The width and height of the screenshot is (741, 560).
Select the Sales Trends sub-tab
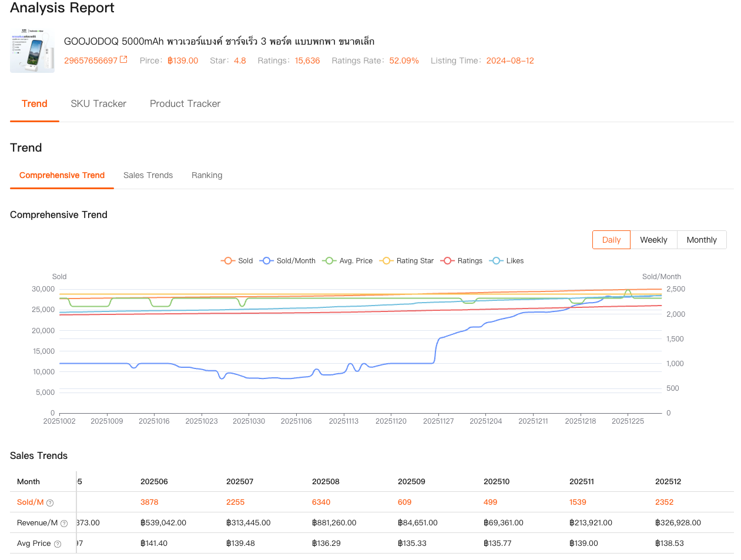148,175
